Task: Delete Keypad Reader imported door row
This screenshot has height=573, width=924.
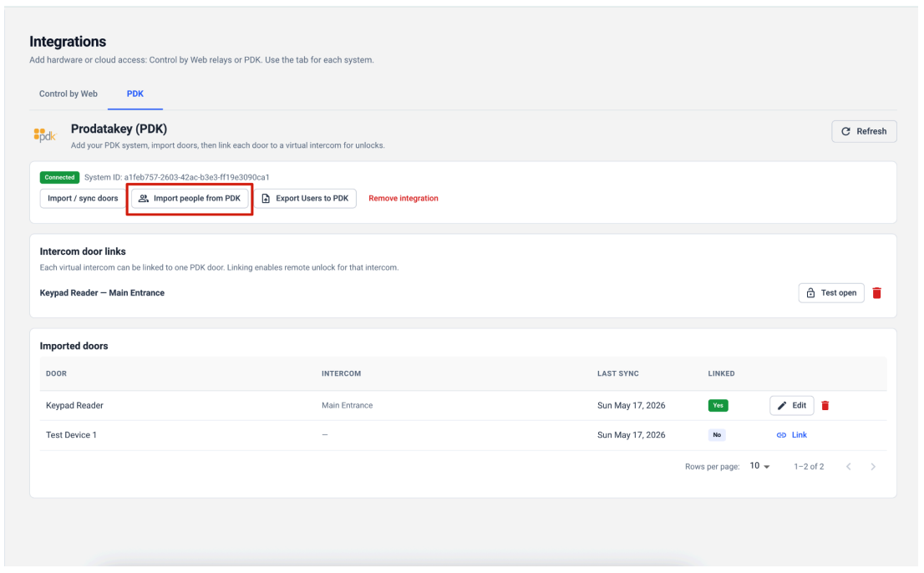Action: [825, 405]
